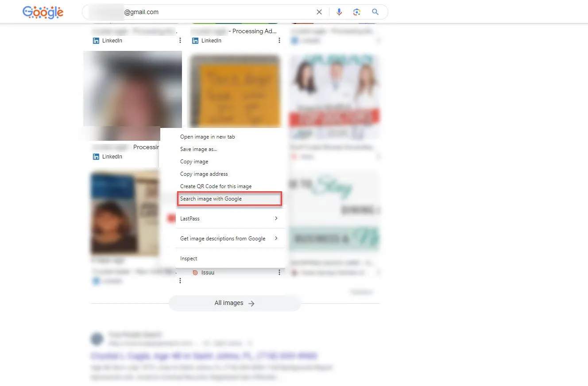Select Create QR Code for this image
Viewport: 588px width, 386px height.
(x=216, y=186)
